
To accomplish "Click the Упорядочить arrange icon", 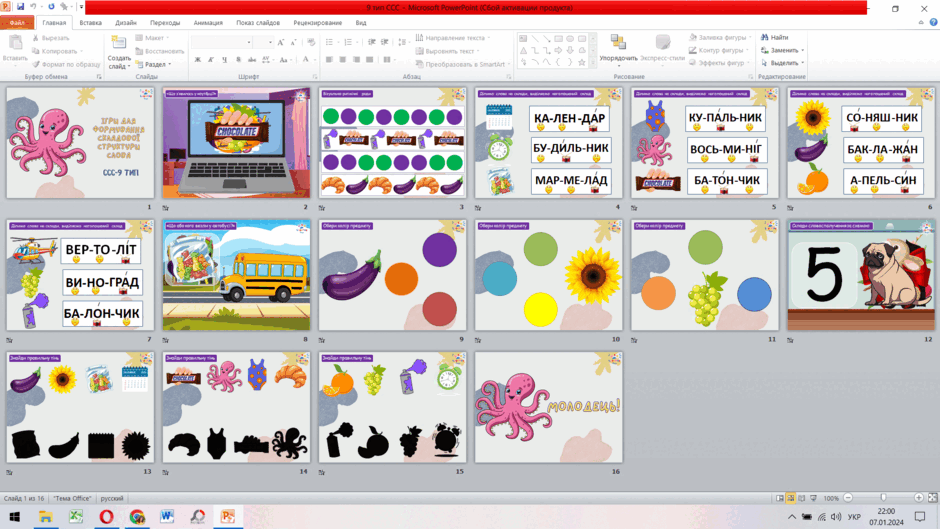I will (618, 42).
